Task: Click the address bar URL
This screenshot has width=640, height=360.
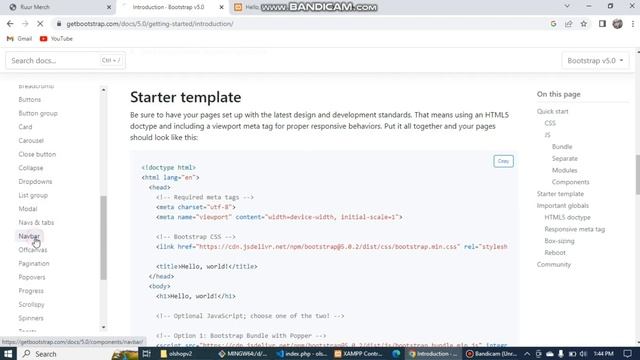Action: [x=150, y=24]
